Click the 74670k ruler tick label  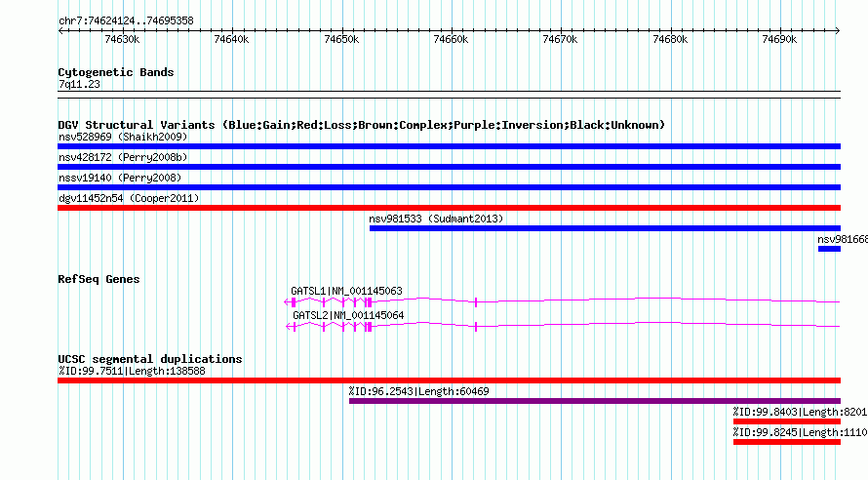coord(560,39)
